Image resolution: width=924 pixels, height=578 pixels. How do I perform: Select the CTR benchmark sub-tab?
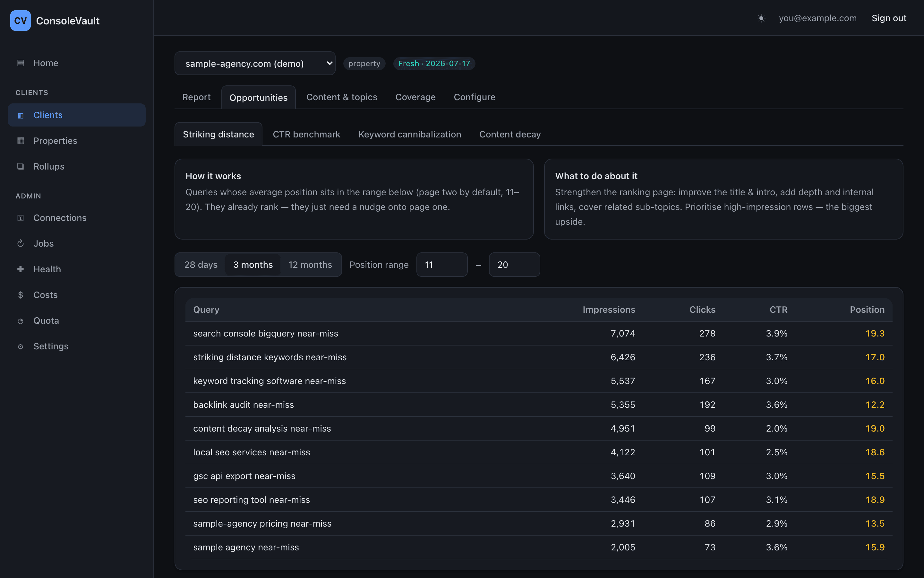click(306, 134)
